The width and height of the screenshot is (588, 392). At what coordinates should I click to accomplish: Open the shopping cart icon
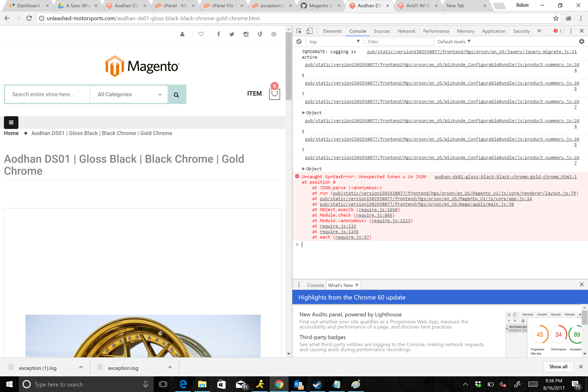click(x=274, y=94)
